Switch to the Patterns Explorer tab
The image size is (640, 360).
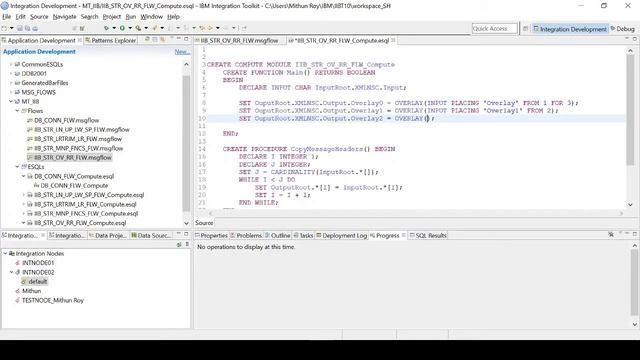pos(110,40)
